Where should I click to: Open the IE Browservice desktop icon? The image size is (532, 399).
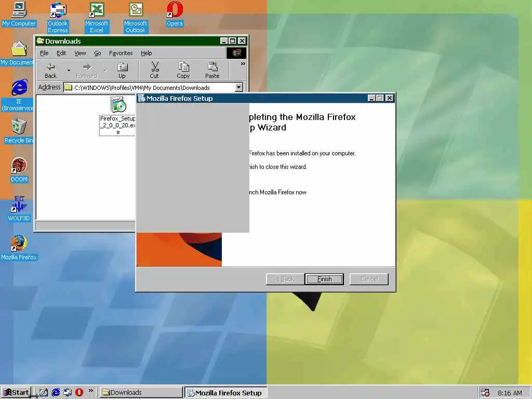18,95
